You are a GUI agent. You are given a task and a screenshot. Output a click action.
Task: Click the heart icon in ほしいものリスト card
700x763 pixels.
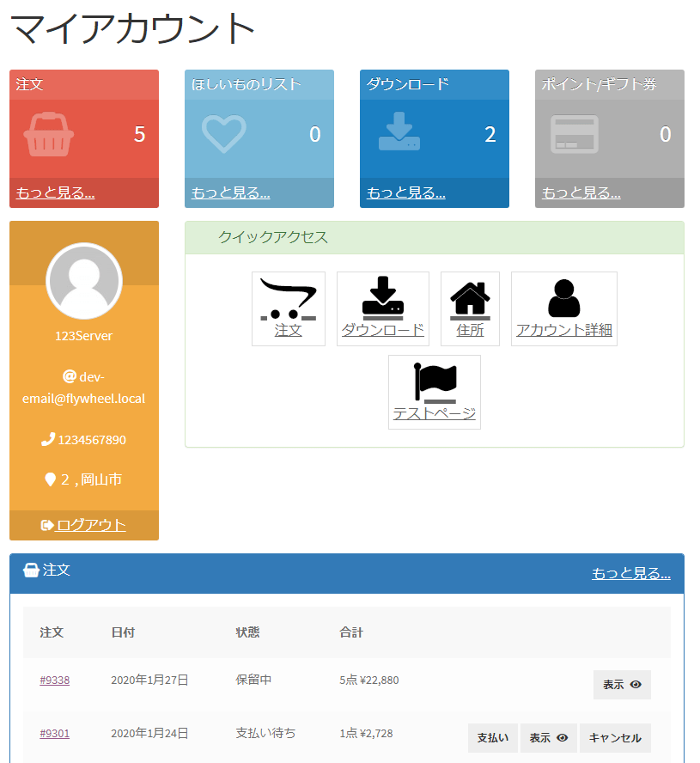click(x=224, y=134)
